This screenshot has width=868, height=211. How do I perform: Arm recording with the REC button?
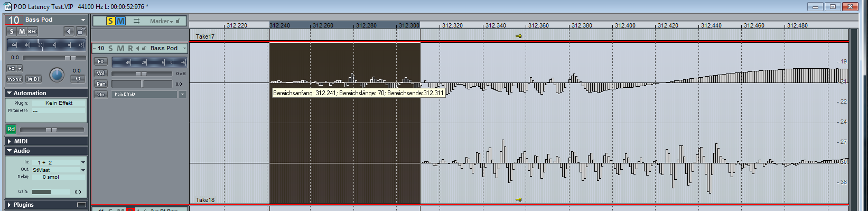pos(33,32)
